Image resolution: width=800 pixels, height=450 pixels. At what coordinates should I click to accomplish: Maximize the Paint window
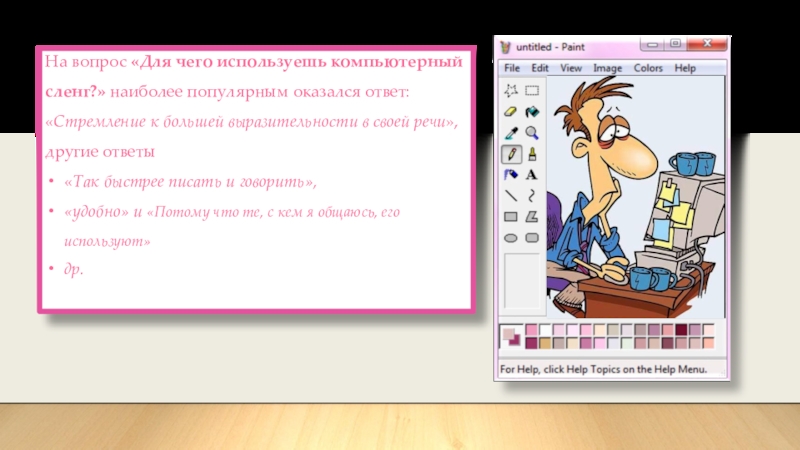click(675, 44)
